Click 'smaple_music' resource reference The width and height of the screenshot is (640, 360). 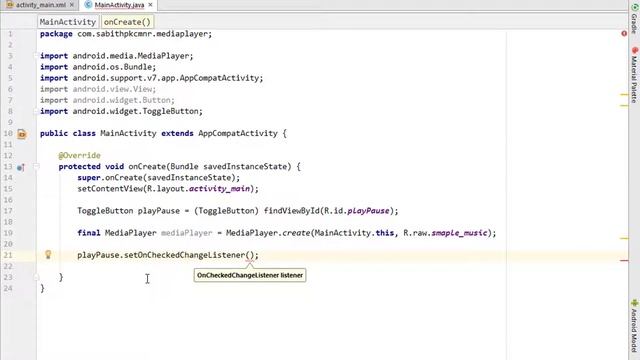click(460, 233)
